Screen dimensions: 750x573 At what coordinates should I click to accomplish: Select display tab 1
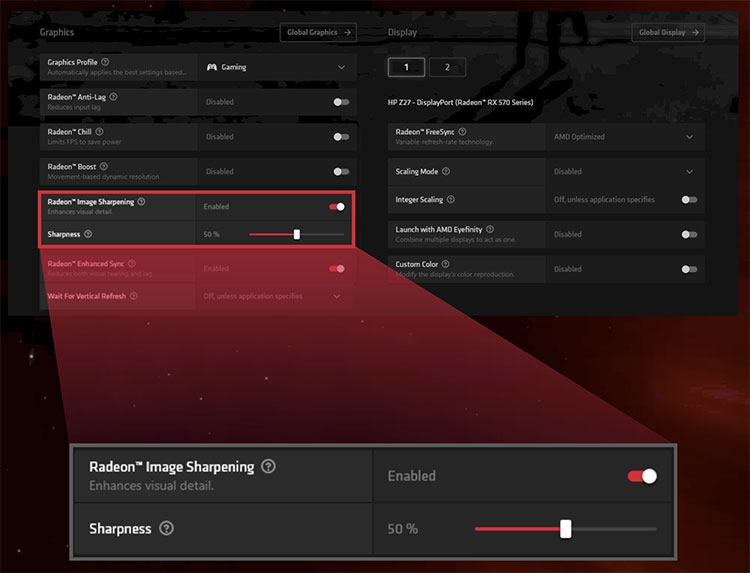[406, 67]
